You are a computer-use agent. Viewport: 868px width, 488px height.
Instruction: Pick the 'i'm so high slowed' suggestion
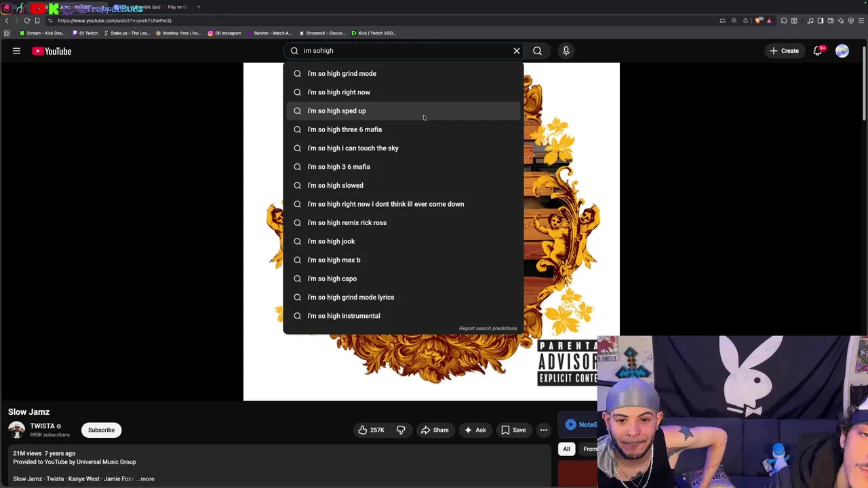tap(403, 185)
